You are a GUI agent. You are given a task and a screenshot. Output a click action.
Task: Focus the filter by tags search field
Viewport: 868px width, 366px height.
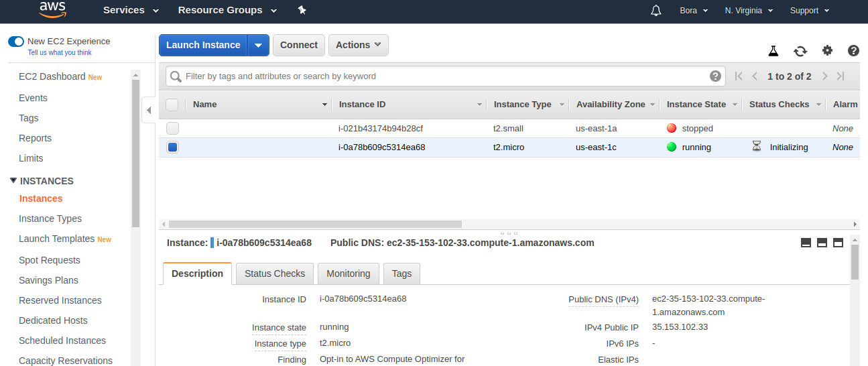point(446,76)
